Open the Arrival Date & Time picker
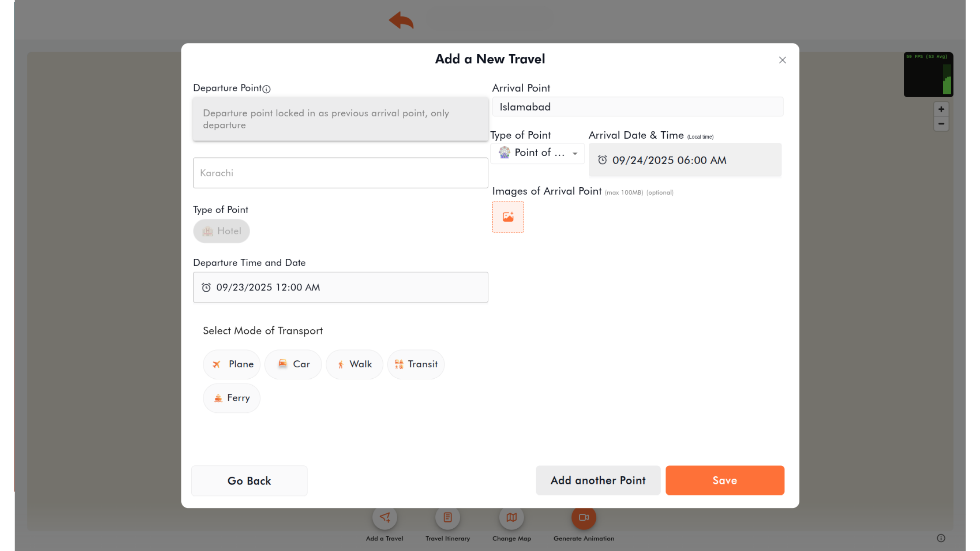Image resolution: width=980 pixels, height=551 pixels. [x=685, y=160]
